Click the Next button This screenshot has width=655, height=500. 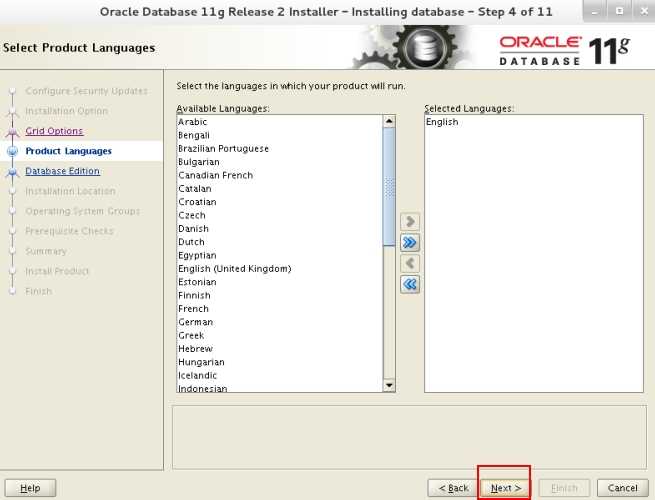[x=506, y=488]
